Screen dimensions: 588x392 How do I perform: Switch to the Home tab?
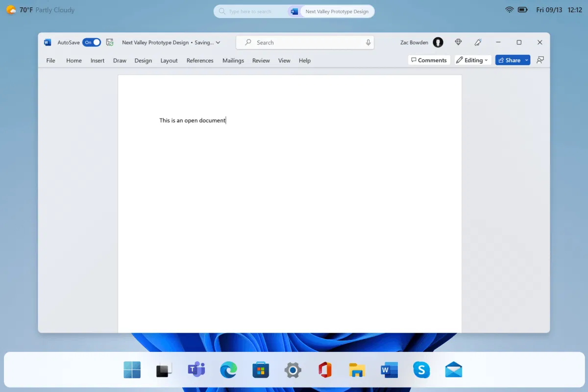point(74,60)
